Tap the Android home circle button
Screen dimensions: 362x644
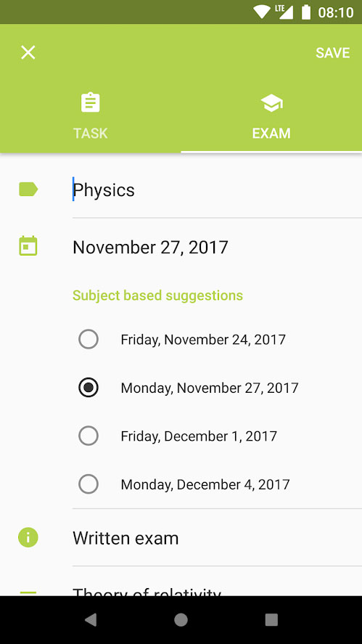point(181,620)
